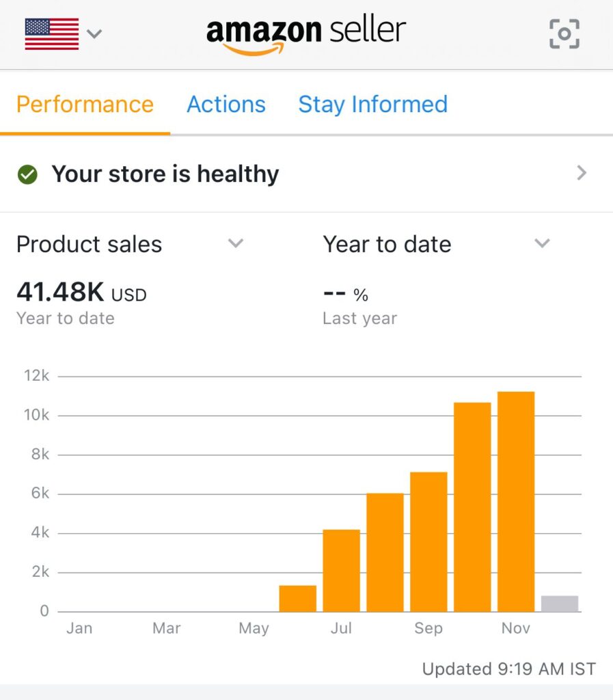The height and width of the screenshot is (700, 613).
Task: Tap the US flag marketplace icon
Action: [52, 33]
